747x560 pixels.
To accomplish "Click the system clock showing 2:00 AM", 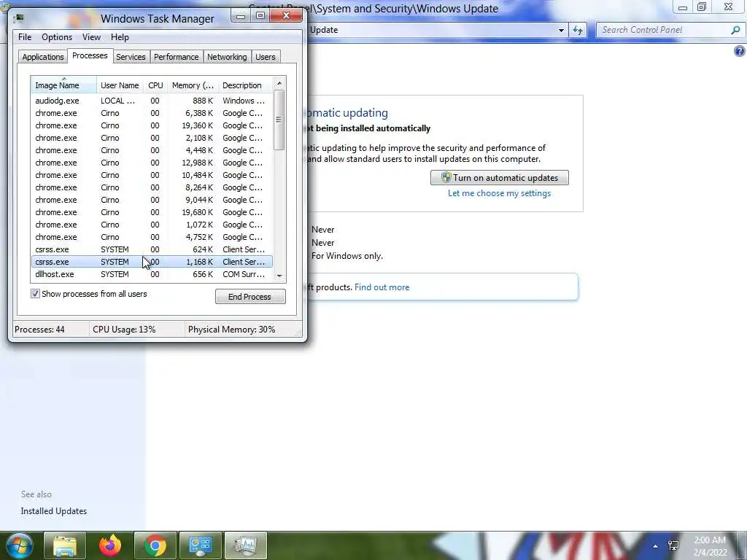I will [710, 546].
